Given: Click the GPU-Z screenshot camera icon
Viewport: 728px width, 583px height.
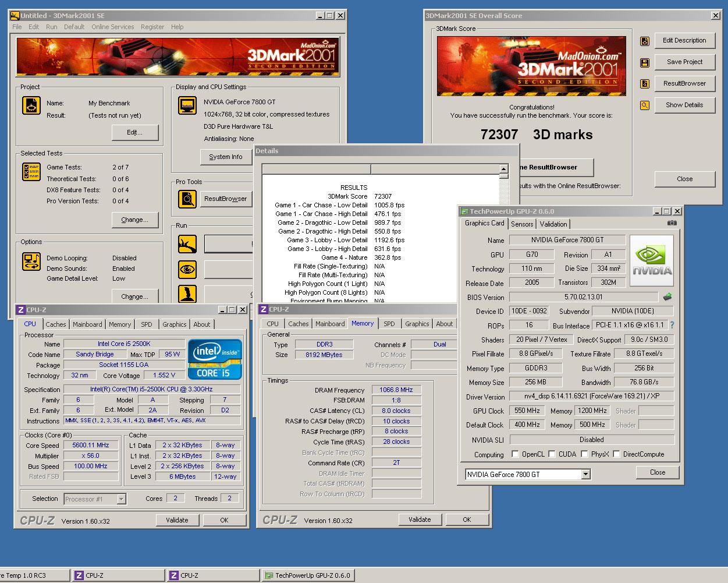Looking at the screenshot, I should pos(672,223).
